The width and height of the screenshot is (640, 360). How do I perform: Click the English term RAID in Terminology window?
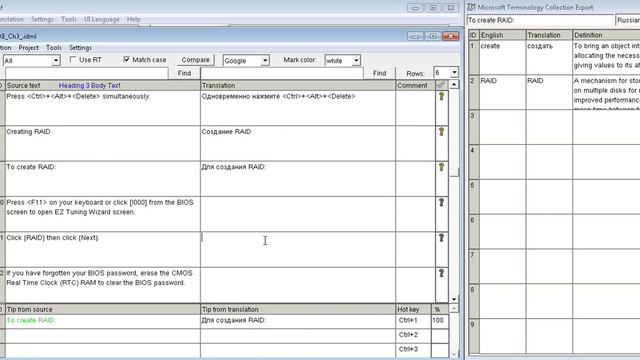pyautogui.click(x=502, y=91)
